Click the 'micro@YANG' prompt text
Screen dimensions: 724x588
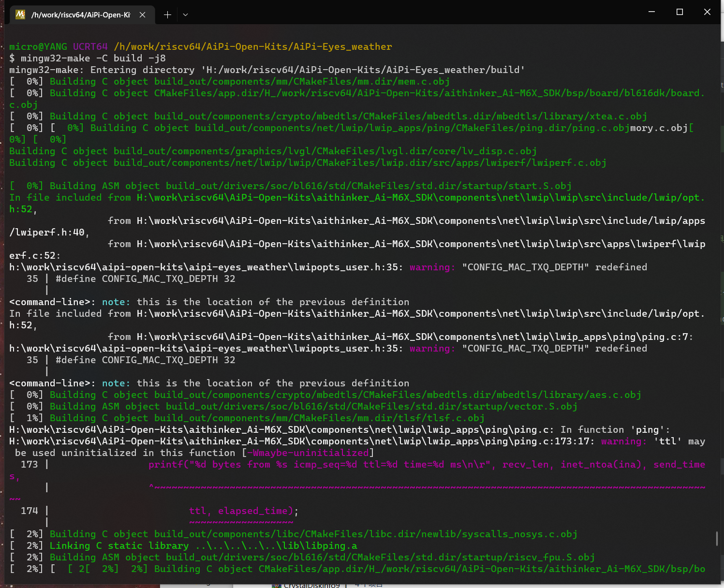tap(38, 47)
